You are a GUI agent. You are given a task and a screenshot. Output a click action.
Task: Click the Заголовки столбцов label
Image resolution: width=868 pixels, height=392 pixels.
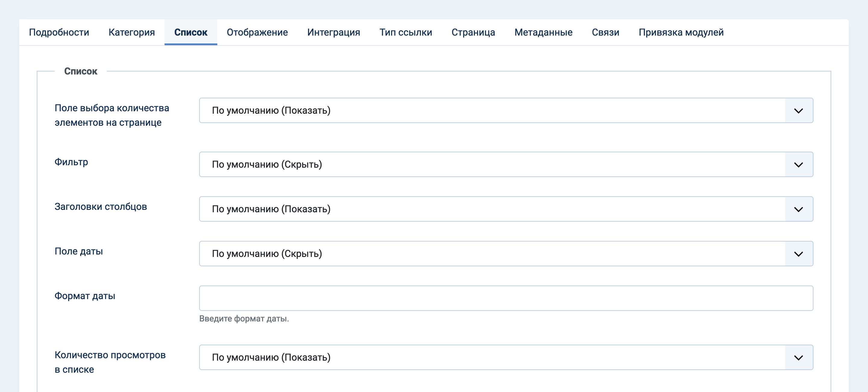click(101, 207)
